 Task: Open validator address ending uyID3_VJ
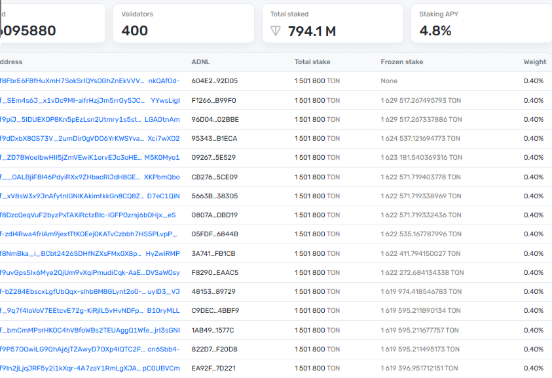(90, 291)
